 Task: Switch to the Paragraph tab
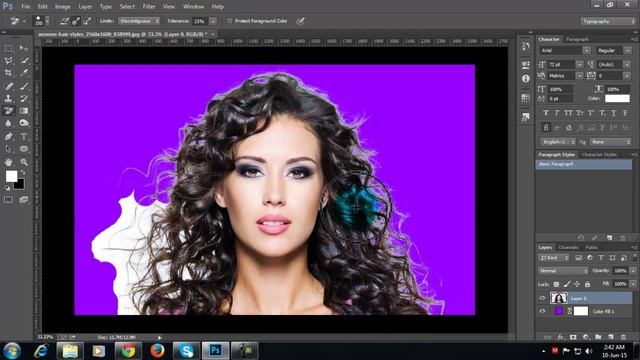coord(577,39)
